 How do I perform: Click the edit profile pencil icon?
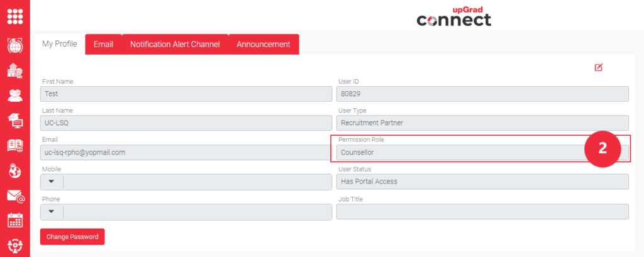point(598,67)
